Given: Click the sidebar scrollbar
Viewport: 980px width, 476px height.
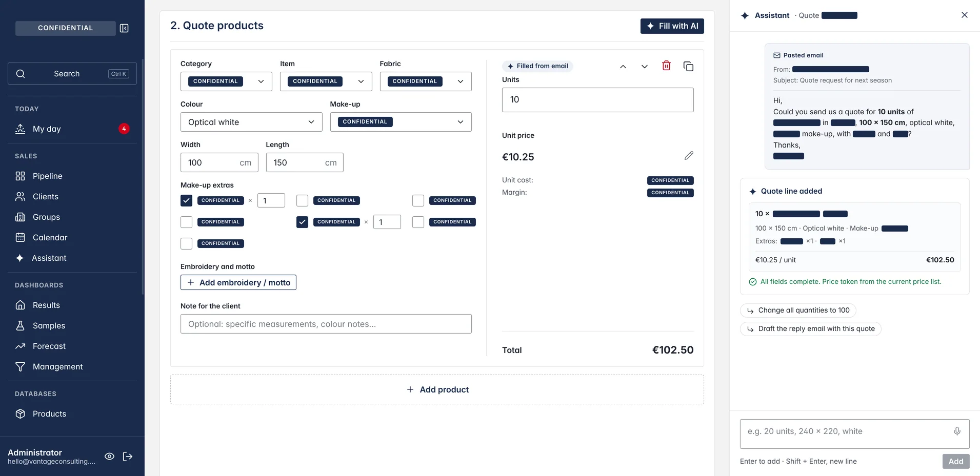Looking at the screenshot, I should pos(143,177).
